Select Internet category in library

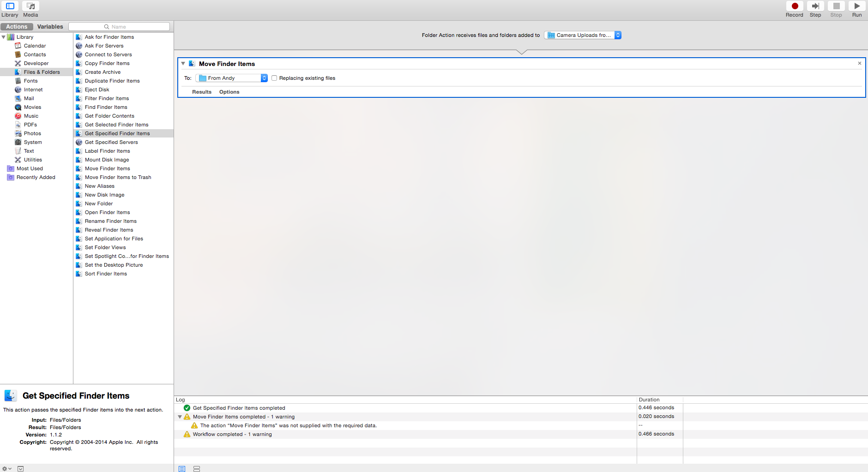point(33,90)
